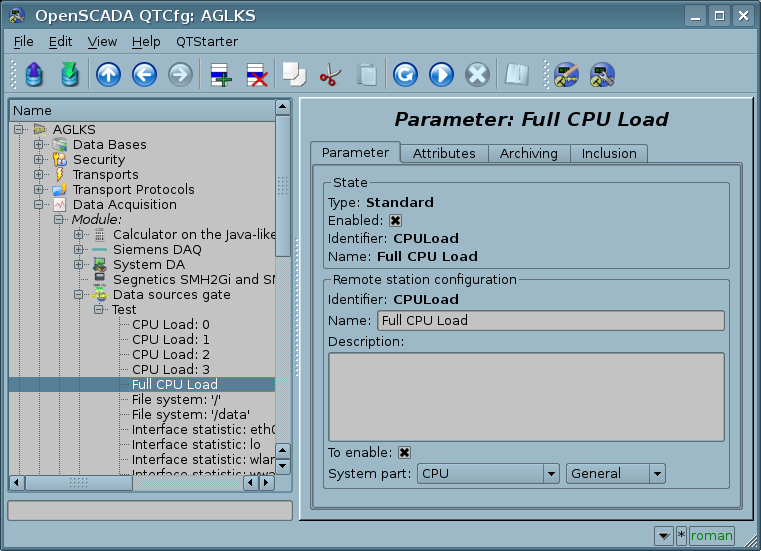Select the AGLKS root tree item
This screenshot has width=761, height=551.
74,130
